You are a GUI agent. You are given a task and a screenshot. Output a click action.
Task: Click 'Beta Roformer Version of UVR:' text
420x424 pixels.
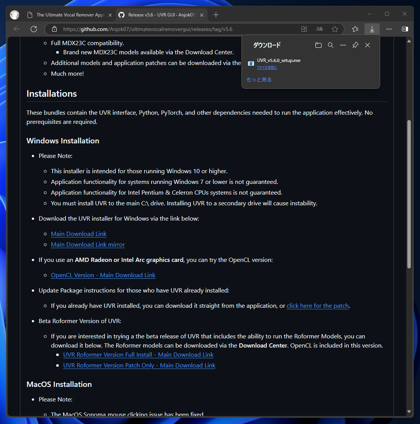pos(80,321)
